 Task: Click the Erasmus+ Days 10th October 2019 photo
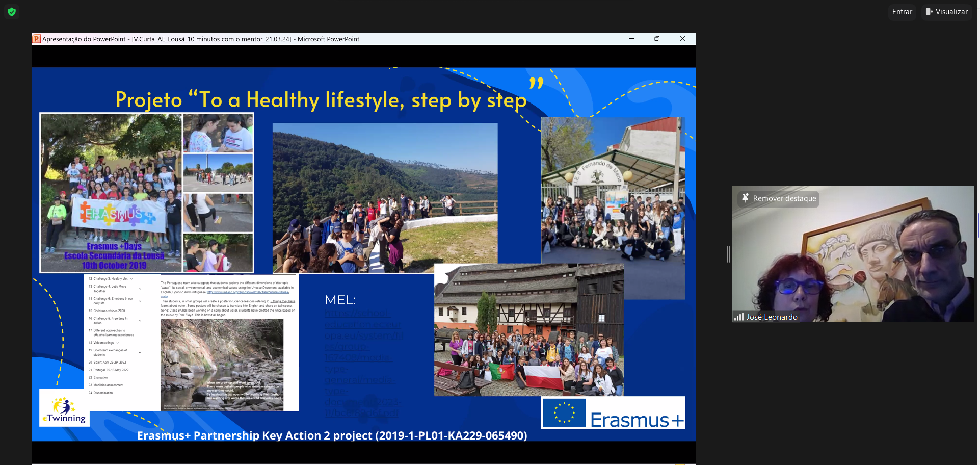click(147, 193)
